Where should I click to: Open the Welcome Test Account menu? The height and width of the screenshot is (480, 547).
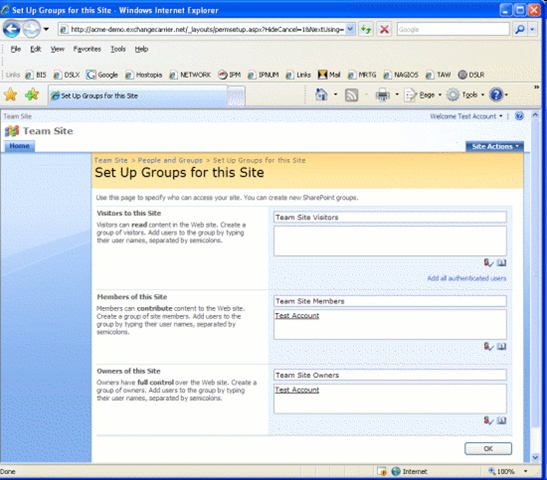(x=466, y=116)
